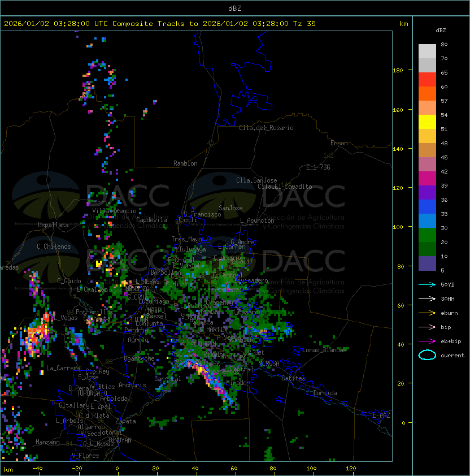Click the white 30HM arrow symbol
The width and height of the screenshot is (470, 476).
(x=427, y=299)
